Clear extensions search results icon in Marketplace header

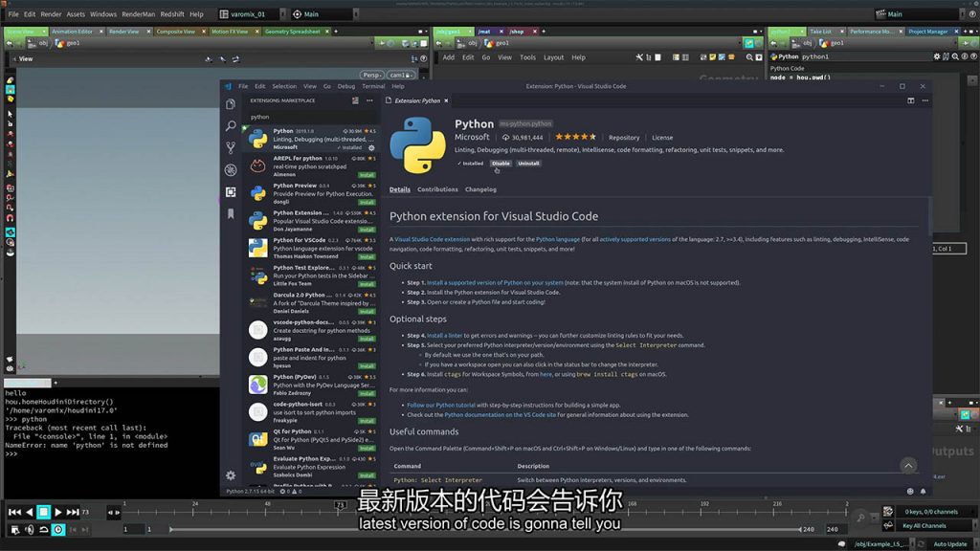click(x=355, y=100)
